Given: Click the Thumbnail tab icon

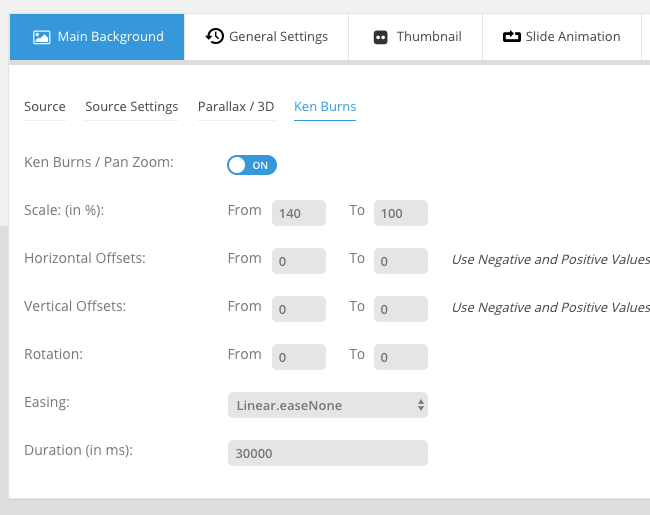Looking at the screenshot, I should point(380,37).
